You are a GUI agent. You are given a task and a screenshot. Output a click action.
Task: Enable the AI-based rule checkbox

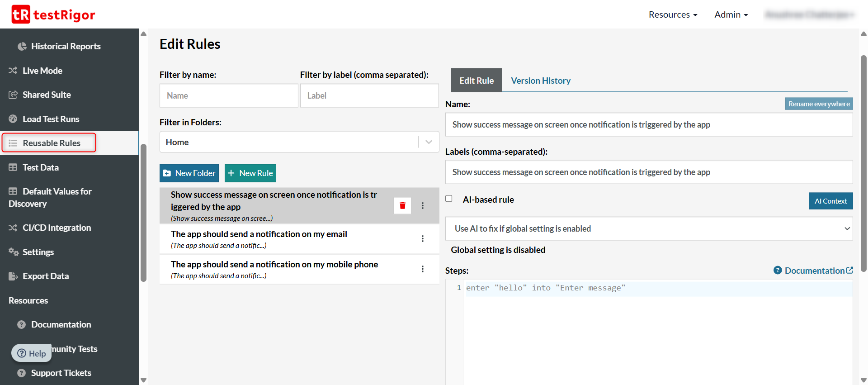449,199
